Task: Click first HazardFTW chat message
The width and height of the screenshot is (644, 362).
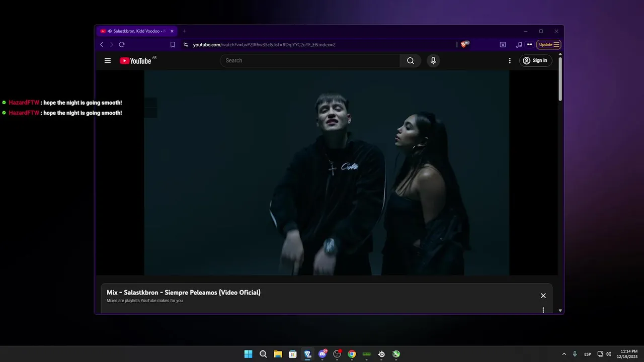Action: click(62, 103)
